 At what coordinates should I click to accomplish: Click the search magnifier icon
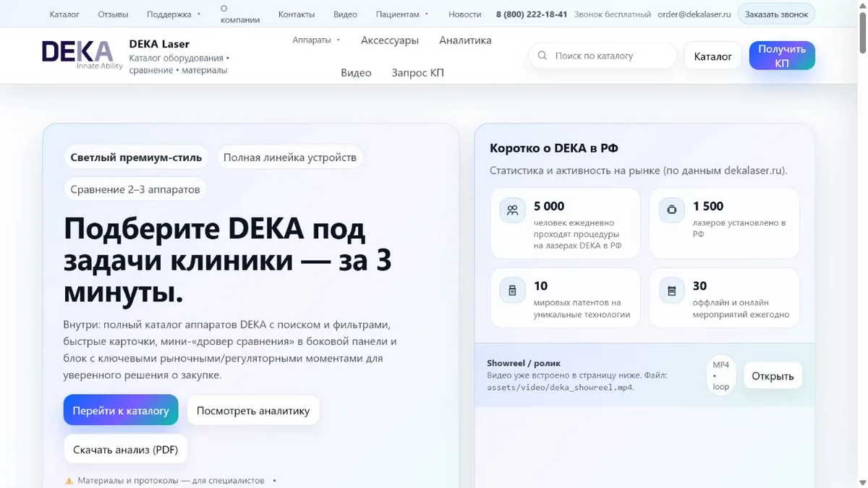pos(542,56)
